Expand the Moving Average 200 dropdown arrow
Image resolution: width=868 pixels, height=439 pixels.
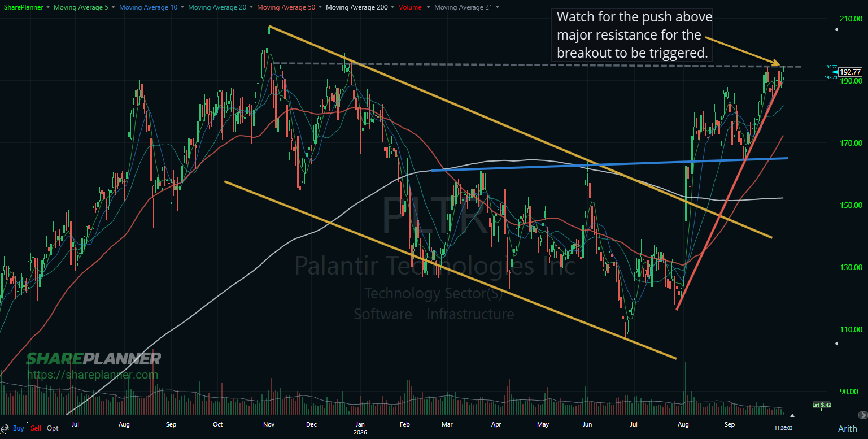pos(392,7)
